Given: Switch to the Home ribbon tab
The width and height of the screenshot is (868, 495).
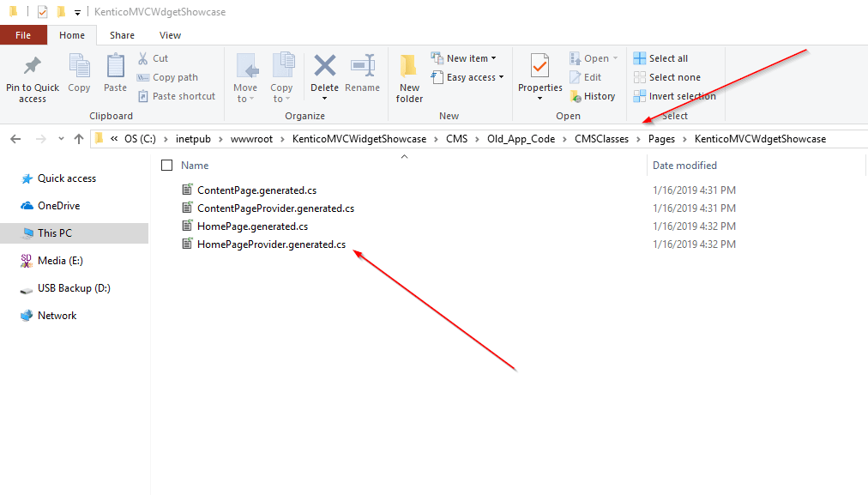Looking at the screenshot, I should [x=72, y=35].
